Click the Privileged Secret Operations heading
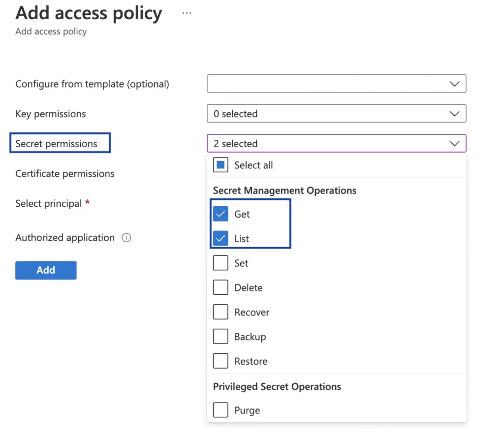Screen dimensions: 504x439 click(x=277, y=387)
